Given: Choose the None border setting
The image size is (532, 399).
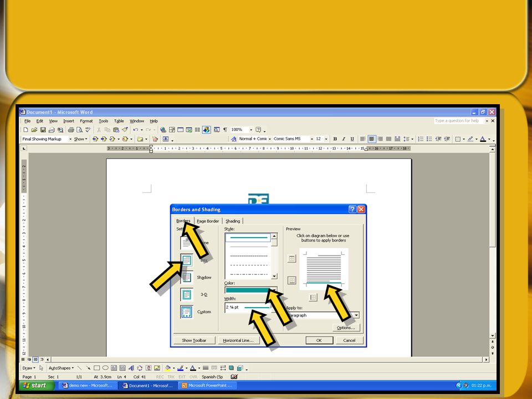Looking at the screenshot, I should (186, 243).
